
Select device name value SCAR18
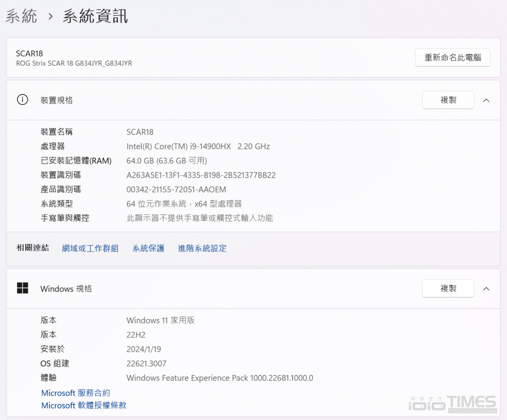[140, 132]
